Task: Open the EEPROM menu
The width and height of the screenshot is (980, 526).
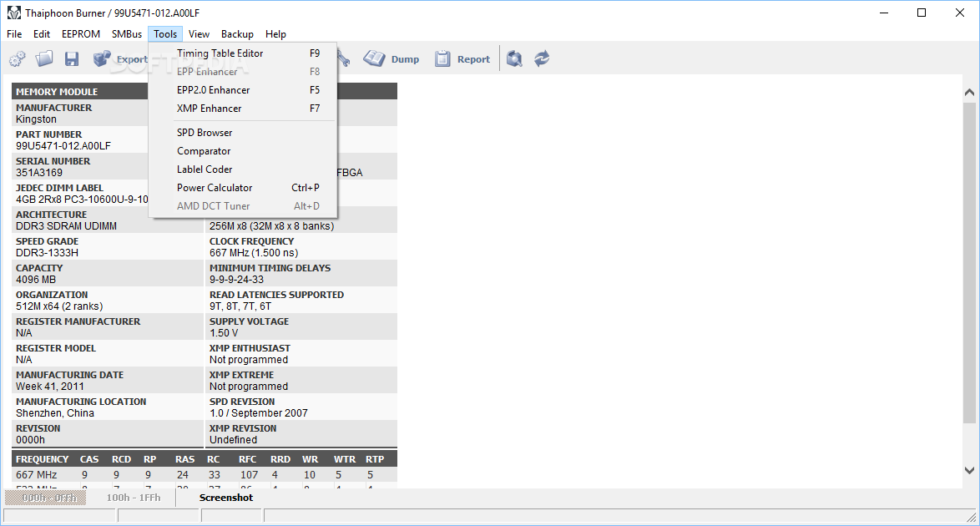Action: tap(81, 33)
